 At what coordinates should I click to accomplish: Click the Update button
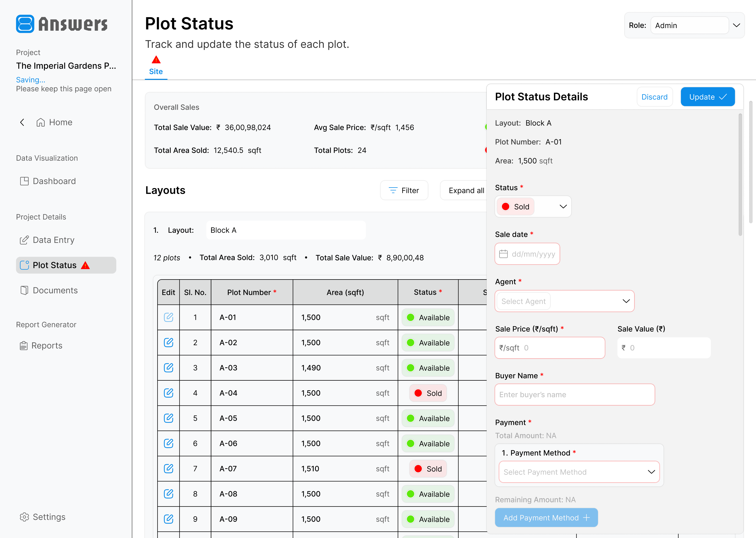(x=708, y=97)
